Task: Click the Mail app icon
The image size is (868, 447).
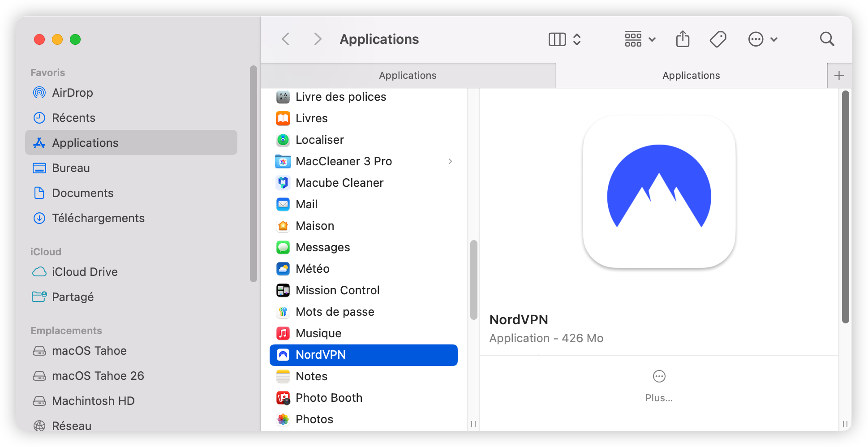Action: [x=283, y=204]
